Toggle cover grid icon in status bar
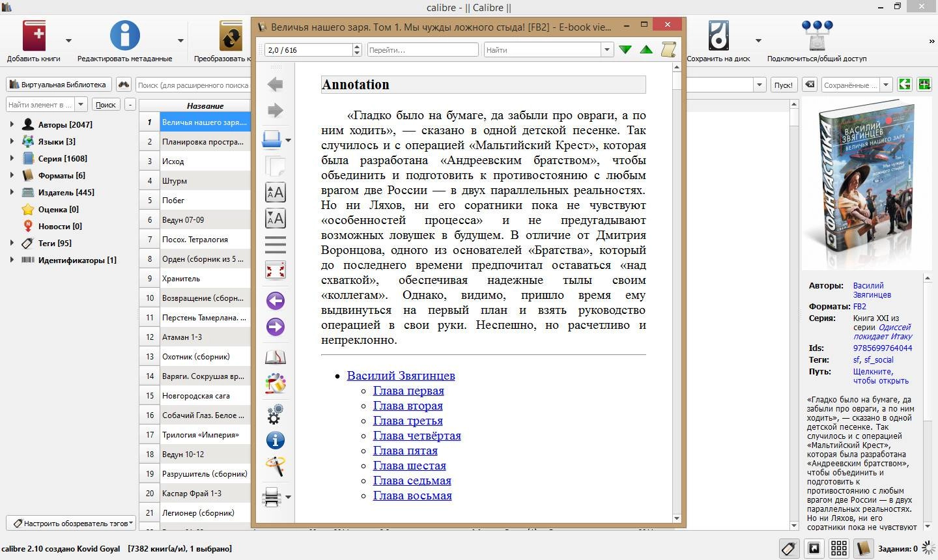The height and width of the screenshot is (560, 938). click(x=839, y=548)
